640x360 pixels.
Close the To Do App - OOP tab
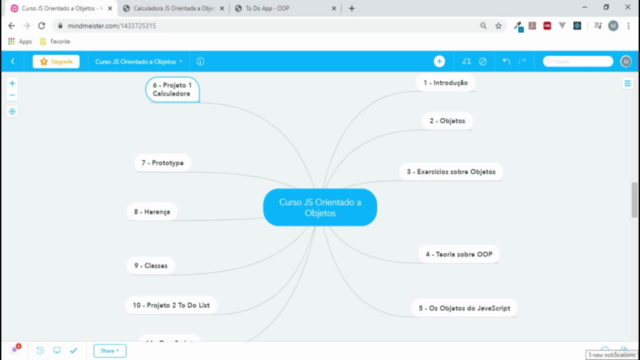(x=333, y=8)
